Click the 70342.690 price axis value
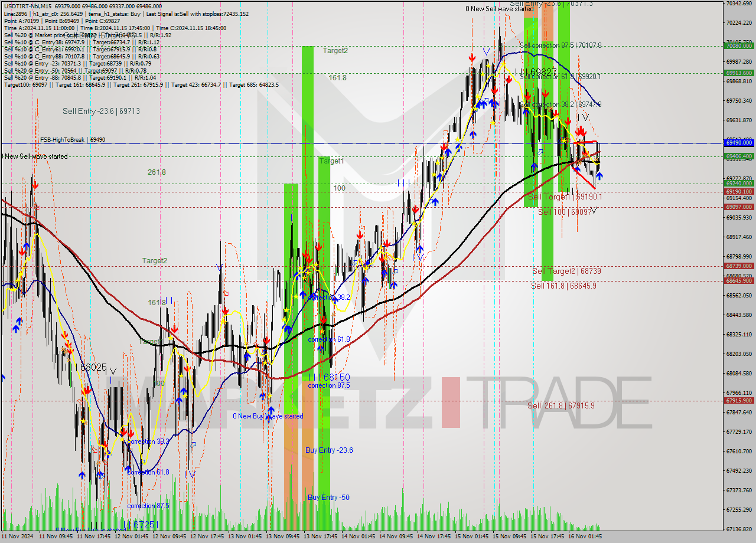The height and width of the screenshot is (543, 756). 738,4
